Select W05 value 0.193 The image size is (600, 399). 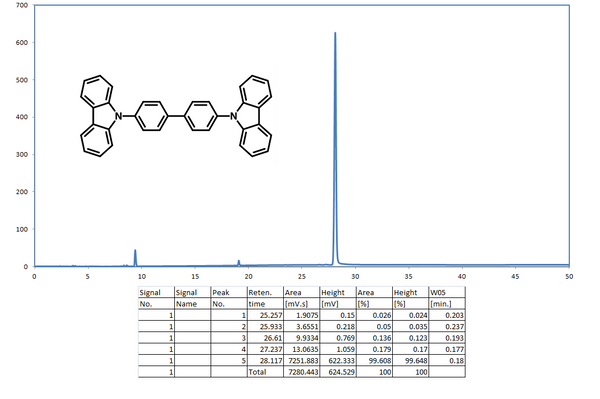pos(454,338)
